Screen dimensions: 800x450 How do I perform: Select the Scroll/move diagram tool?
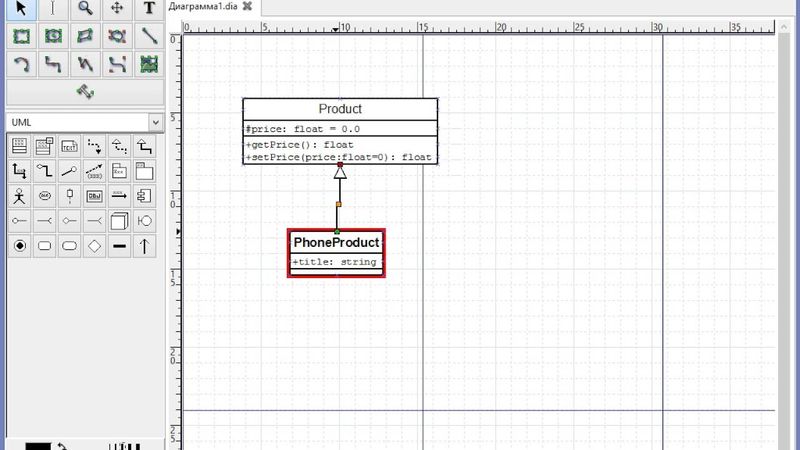117,8
